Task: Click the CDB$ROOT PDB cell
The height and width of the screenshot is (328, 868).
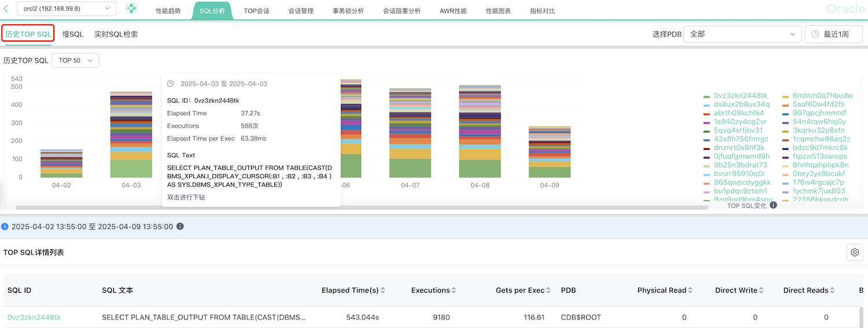Action: click(x=581, y=317)
